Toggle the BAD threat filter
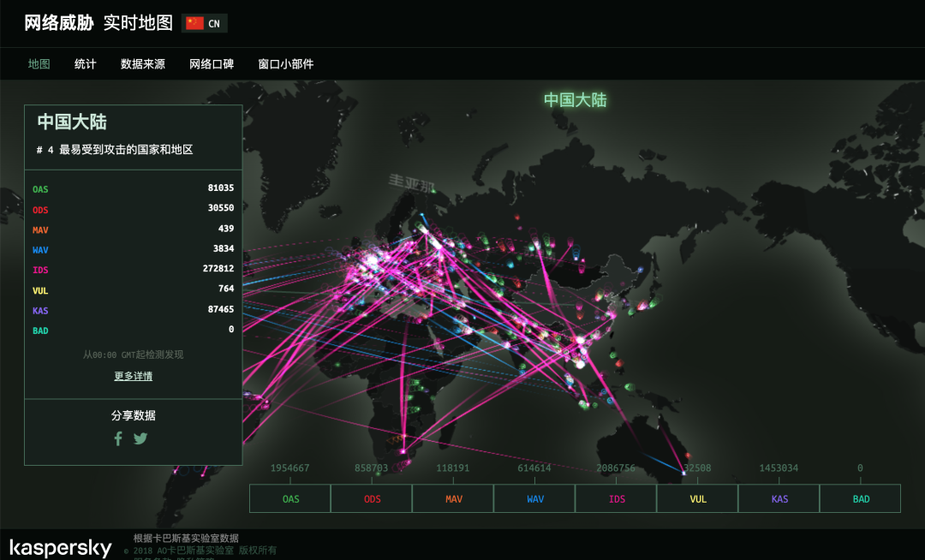 (859, 497)
